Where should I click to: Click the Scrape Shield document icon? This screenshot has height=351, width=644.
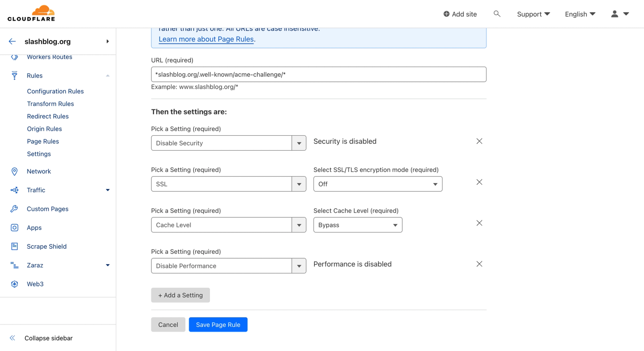click(x=14, y=246)
